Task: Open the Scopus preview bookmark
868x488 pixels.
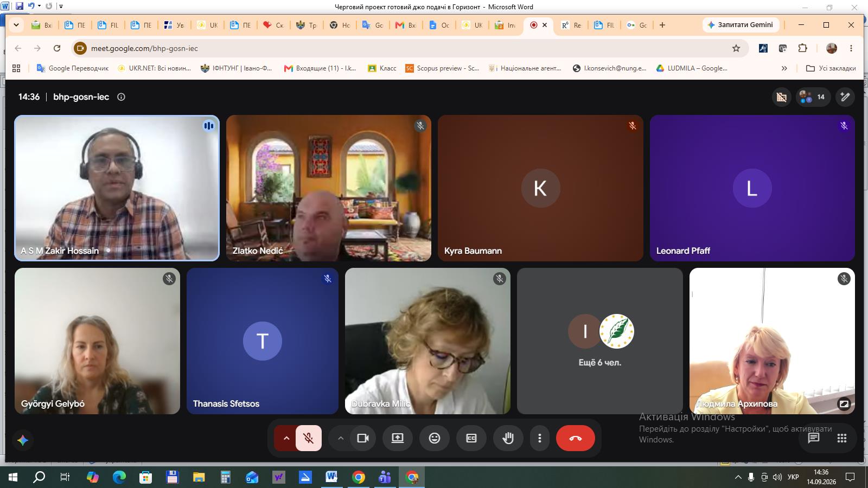Action: pos(443,68)
